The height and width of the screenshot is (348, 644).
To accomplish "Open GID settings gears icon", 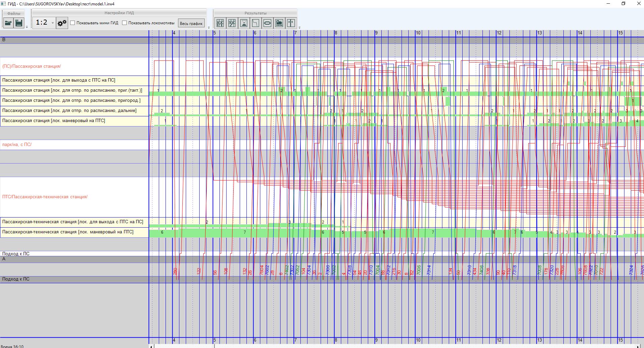I will tap(62, 23).
